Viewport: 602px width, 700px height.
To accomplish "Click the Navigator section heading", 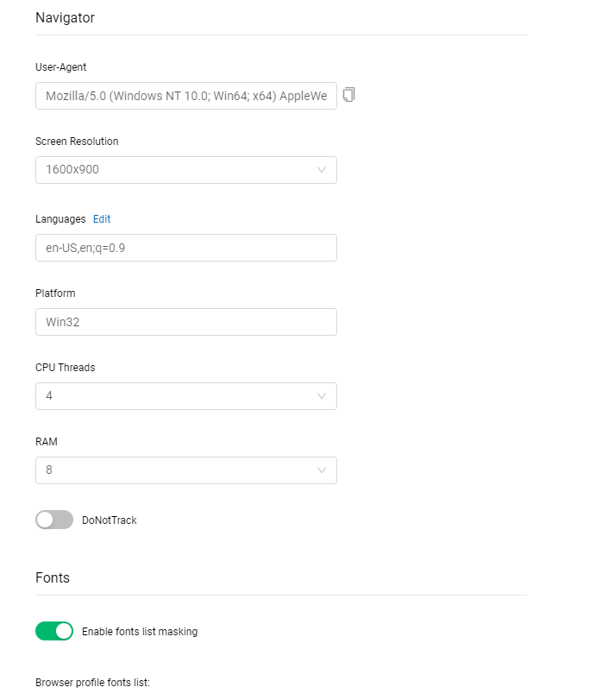I will click(65, 17).
